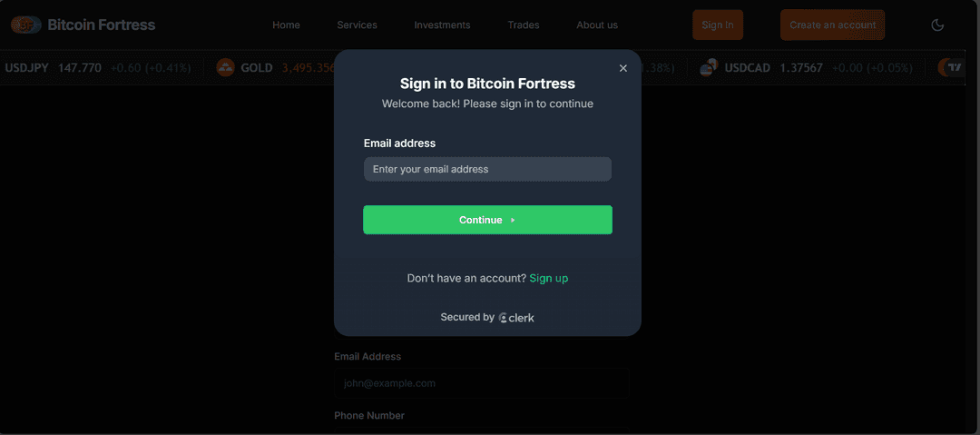980x435 pixels.
Task: Toggle dark mode moon icon
Action: click(938, 25)
